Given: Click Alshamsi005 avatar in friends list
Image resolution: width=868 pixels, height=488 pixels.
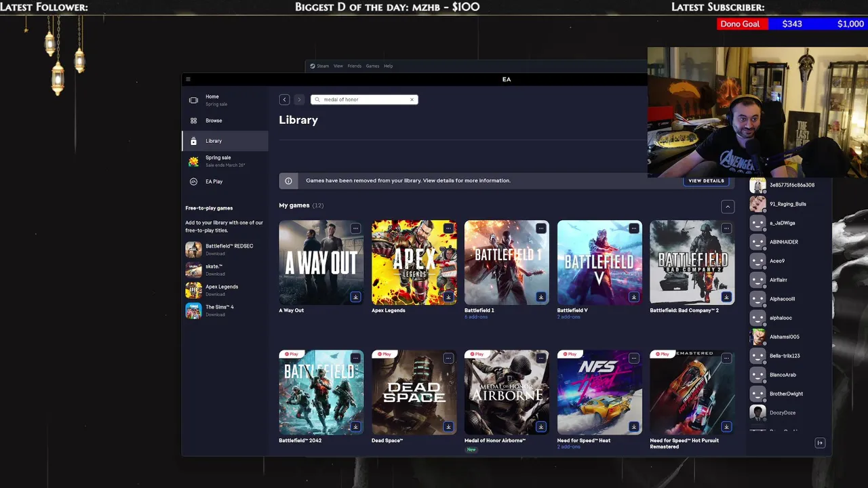Looking at the screenshot, I should pos(757,337).
